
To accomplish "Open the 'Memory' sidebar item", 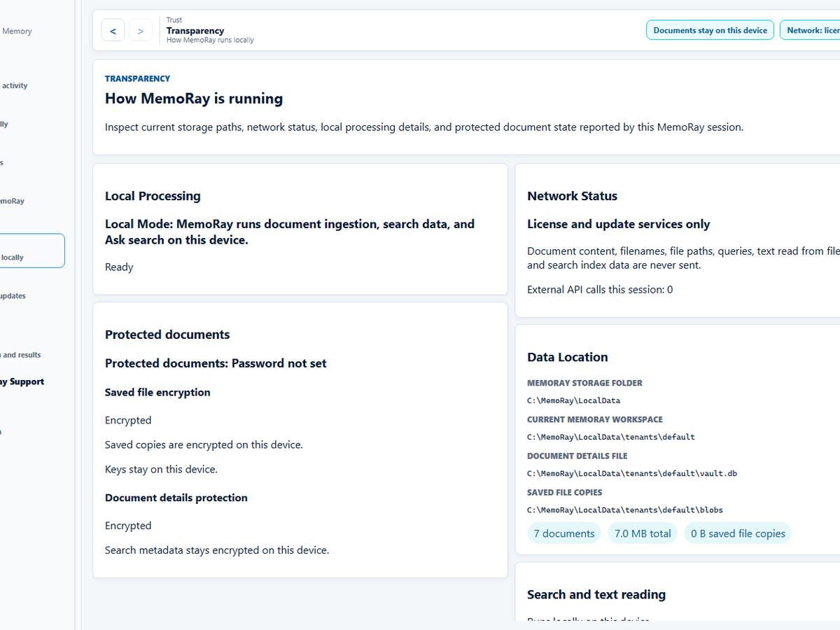I will (17, 31).
